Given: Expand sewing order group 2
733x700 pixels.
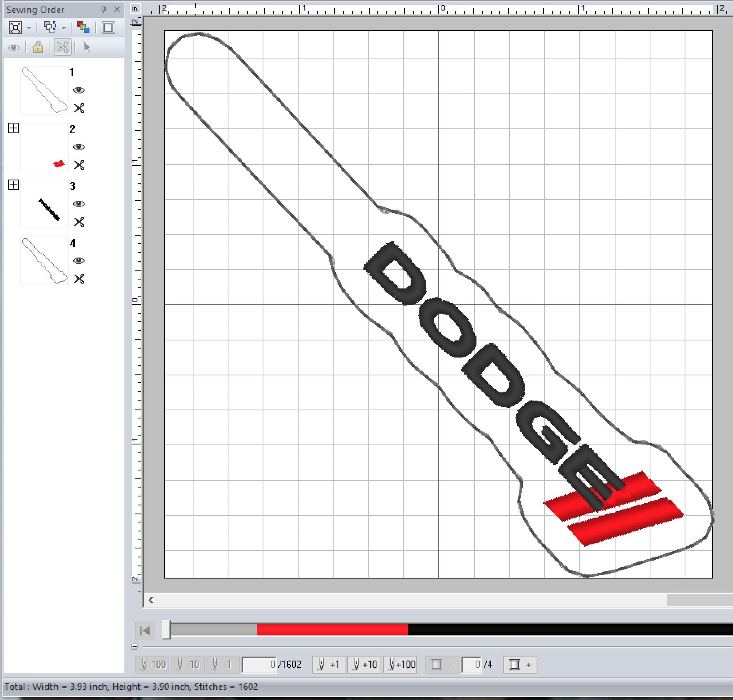Looking at the screenshot, I should pyautogui.click(x=13, y=128).
